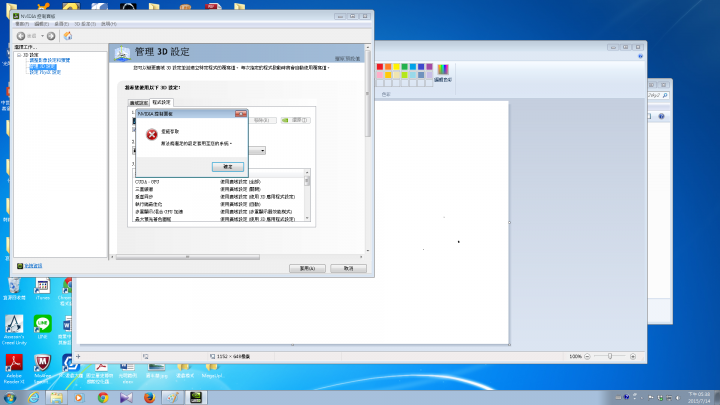
Task: Launch Firefox from taskbar
Action: [149, 398]
